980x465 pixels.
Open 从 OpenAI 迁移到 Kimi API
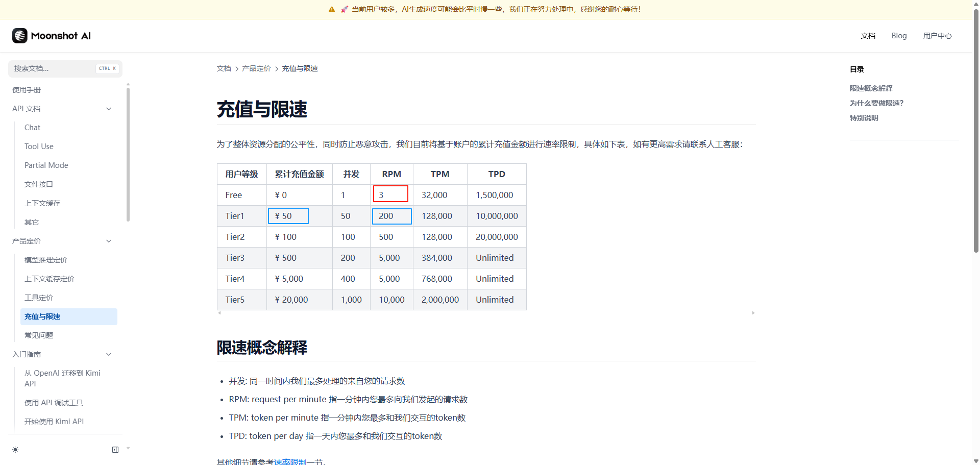62,378
